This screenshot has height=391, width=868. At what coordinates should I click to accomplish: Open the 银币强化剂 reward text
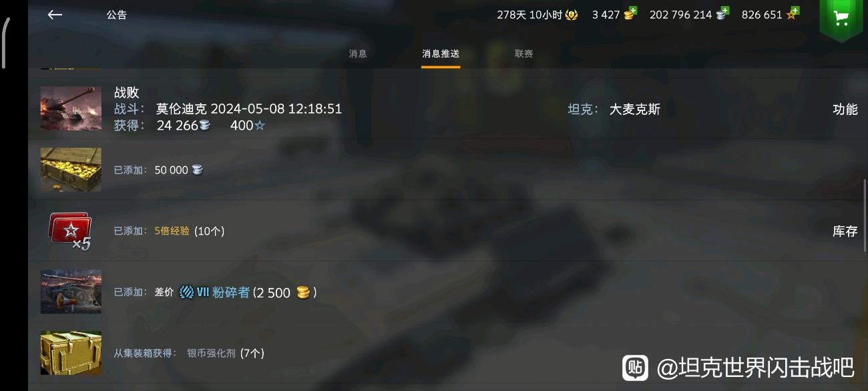pos(212,353)
